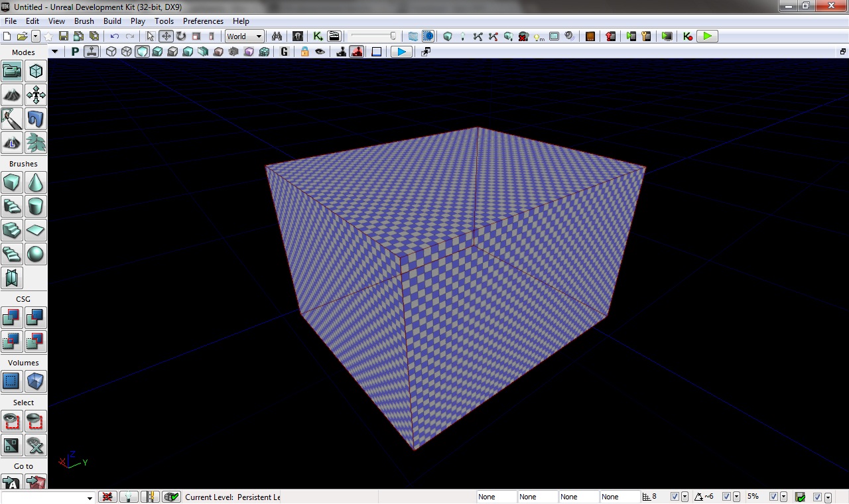Activate Geometry mode in Modes panel
Screen dimensions: 849x504
point(36,72)
